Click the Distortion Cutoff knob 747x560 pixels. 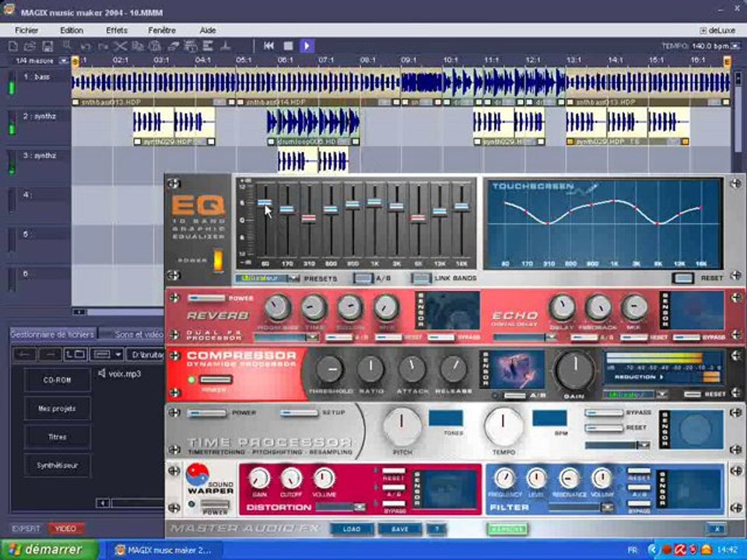click(291, 478)
